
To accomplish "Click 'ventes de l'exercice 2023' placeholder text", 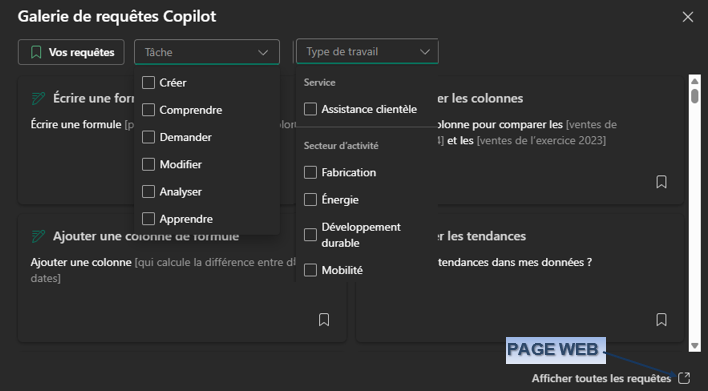I will tap(541, 140).
